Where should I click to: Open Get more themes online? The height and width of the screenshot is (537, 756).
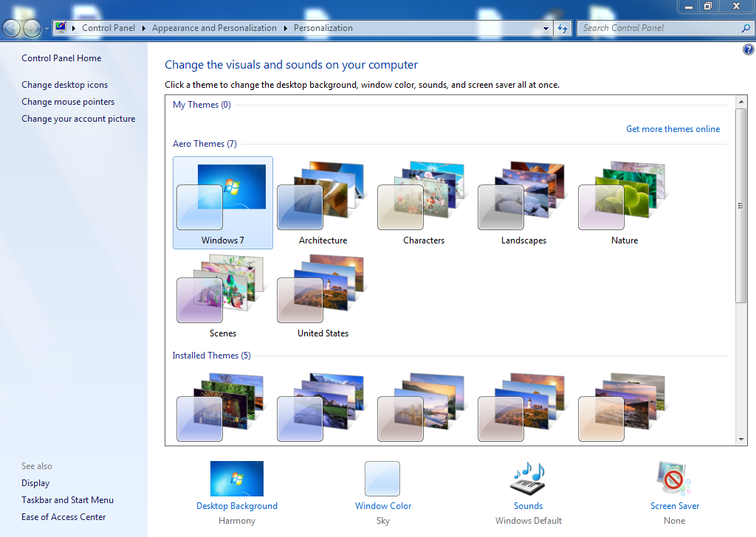[673, 129]
